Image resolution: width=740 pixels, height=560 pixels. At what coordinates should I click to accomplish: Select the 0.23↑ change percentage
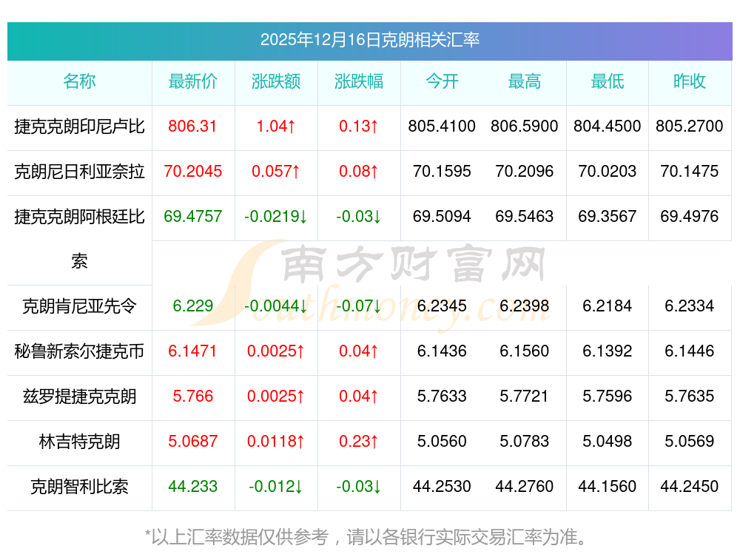(359, 442)
